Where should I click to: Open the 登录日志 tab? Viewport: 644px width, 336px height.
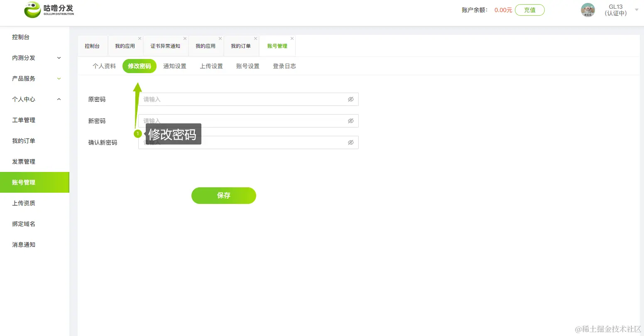(284, 66)
